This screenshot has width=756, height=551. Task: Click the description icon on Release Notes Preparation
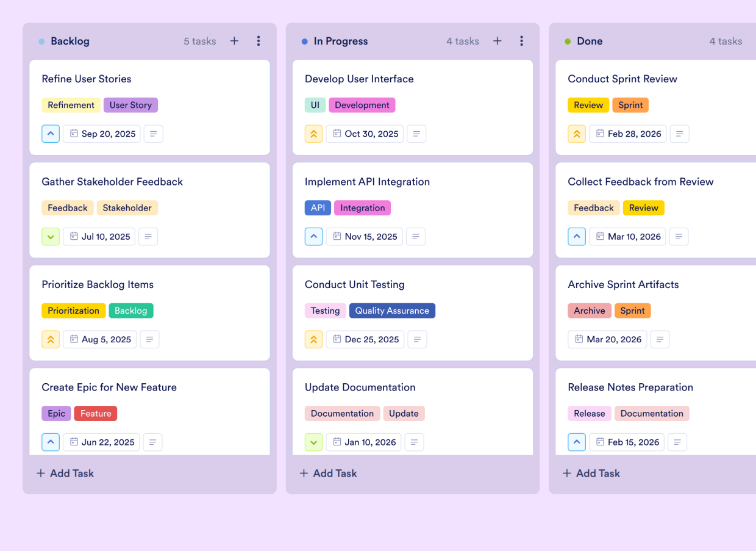(677, 442)
